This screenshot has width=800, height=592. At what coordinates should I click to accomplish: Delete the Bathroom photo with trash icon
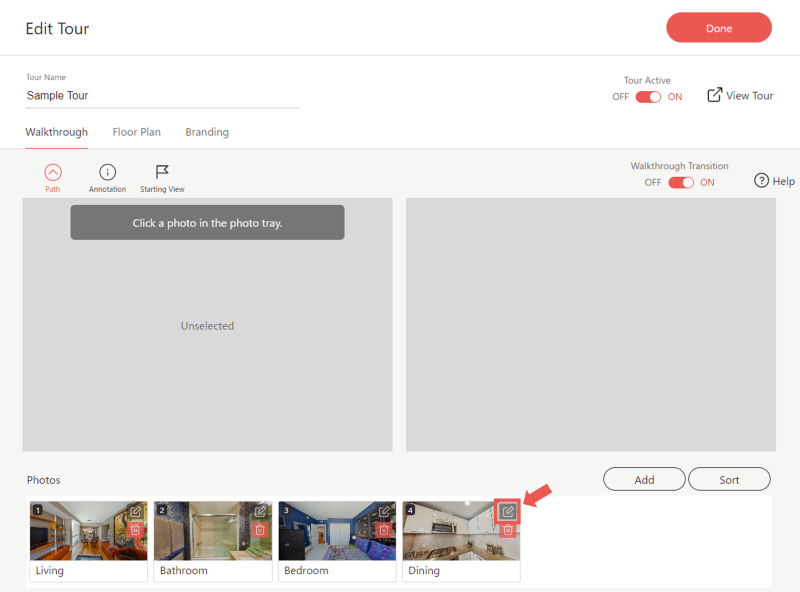(x=260, y=529)
